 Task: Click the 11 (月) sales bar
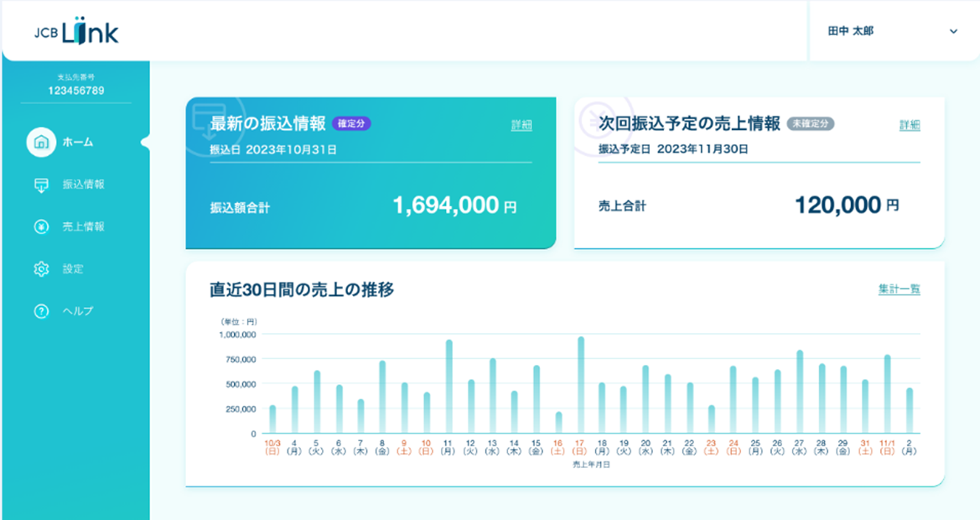pos(449,387)
